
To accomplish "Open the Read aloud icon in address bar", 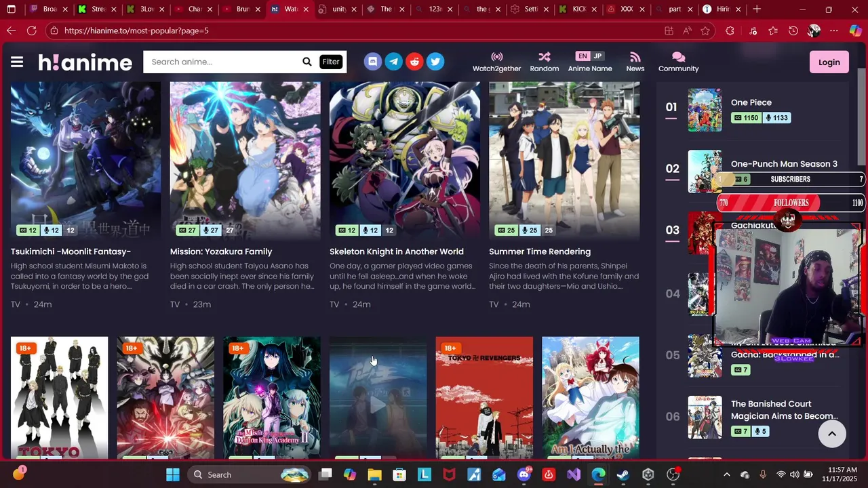I will point(687,30).
